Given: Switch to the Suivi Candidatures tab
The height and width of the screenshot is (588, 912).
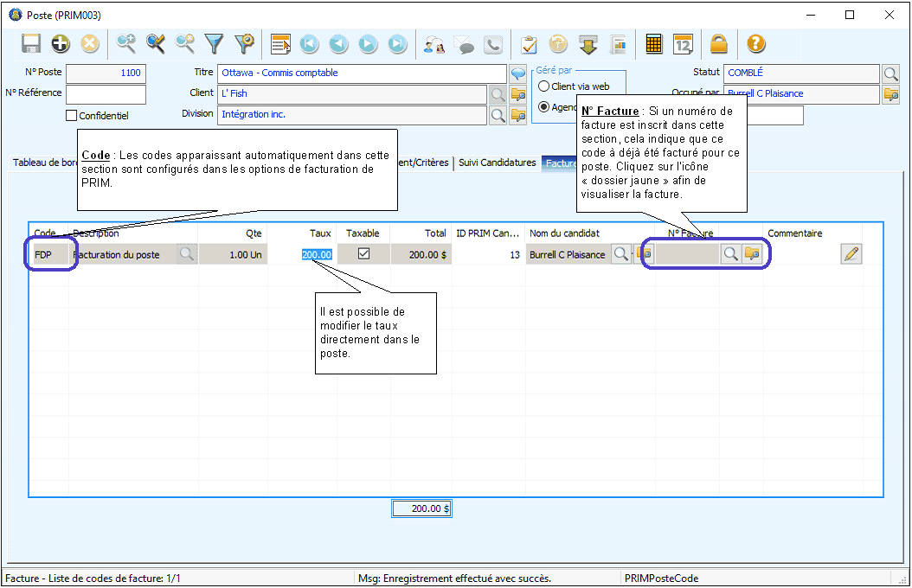Looking at the screenshot, I should 497,163.
